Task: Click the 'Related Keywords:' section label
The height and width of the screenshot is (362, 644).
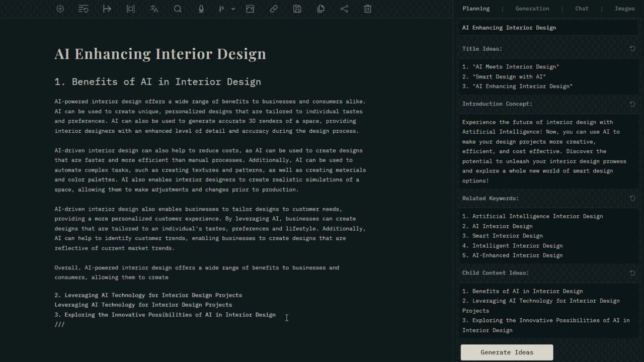Action: (491, 198)
